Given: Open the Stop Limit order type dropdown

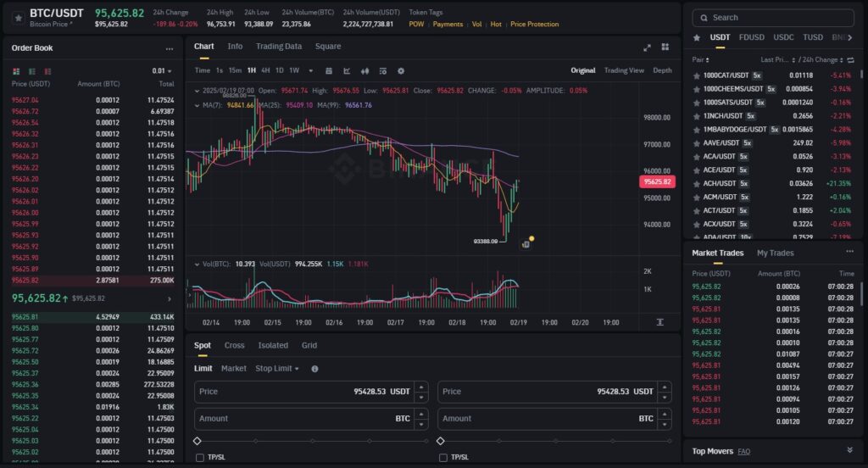Looking at the screenshot, I should click(x=277, y=369).
